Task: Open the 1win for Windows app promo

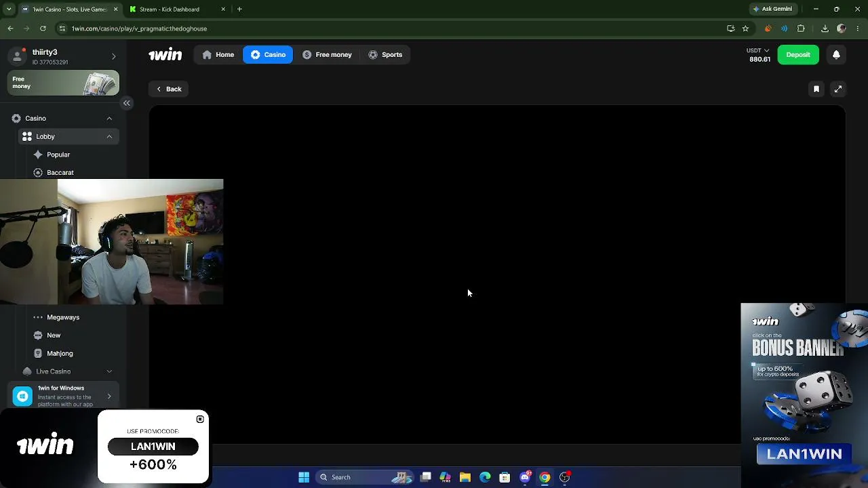Action: 62,396
